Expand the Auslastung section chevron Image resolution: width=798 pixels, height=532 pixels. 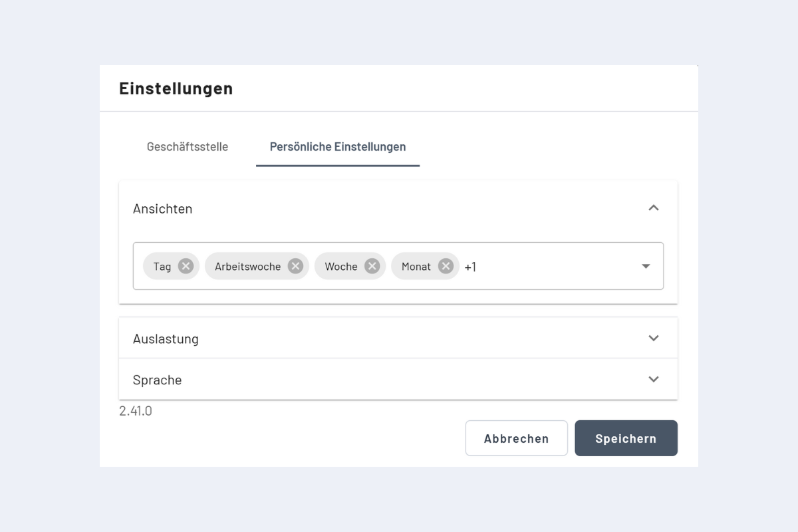pyautogui.click(x=653, y=338)
